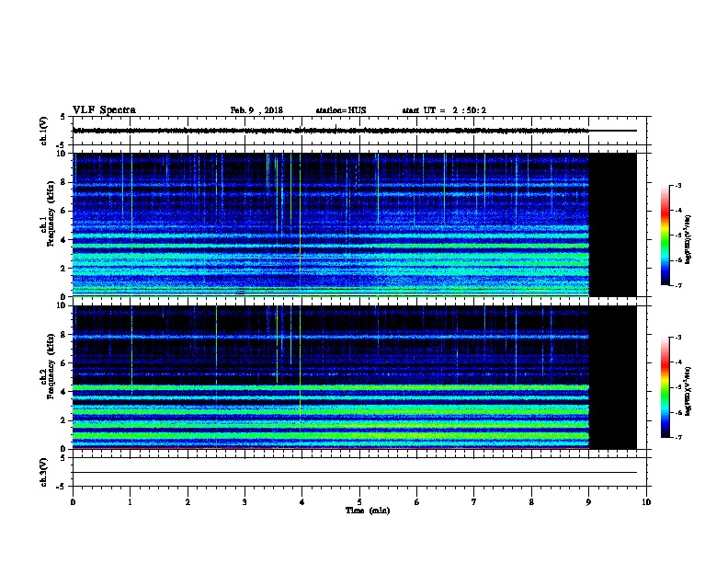Click time axis tick label "10"

pyautogui.click(x=646, y=502)
